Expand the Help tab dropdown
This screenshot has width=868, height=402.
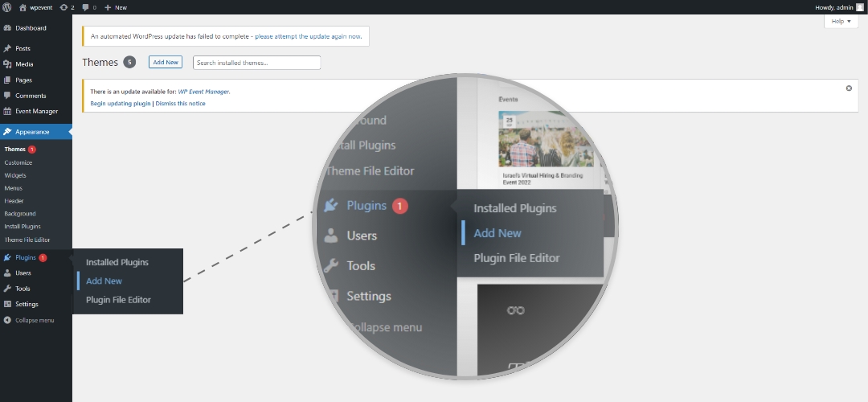pyautogui.click(x=841, y=21)
